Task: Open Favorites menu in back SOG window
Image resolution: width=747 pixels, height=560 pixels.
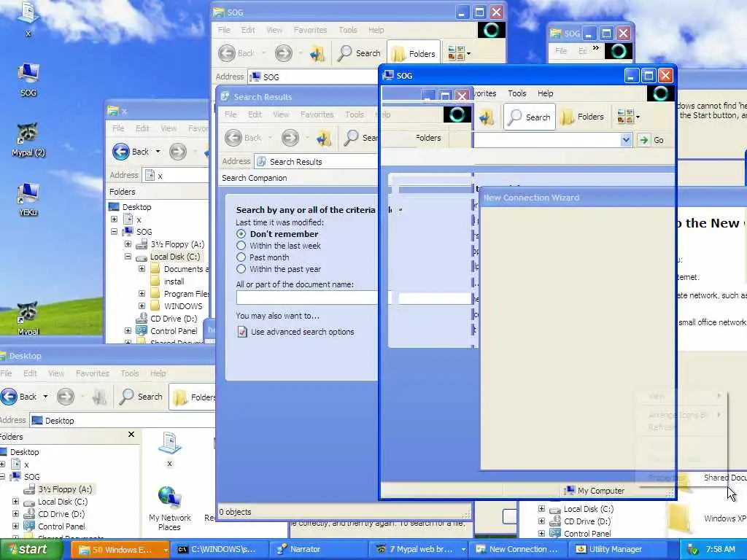Action: coord(310,30)
